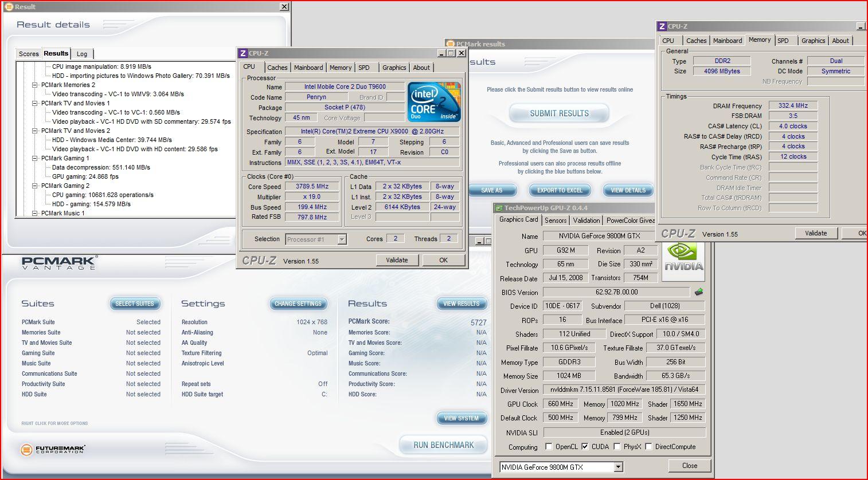The width and height of the screenshot is (868, 480).
Task: Open the Processor #1 selection dropdown
Action: click(x=342, y=239)
